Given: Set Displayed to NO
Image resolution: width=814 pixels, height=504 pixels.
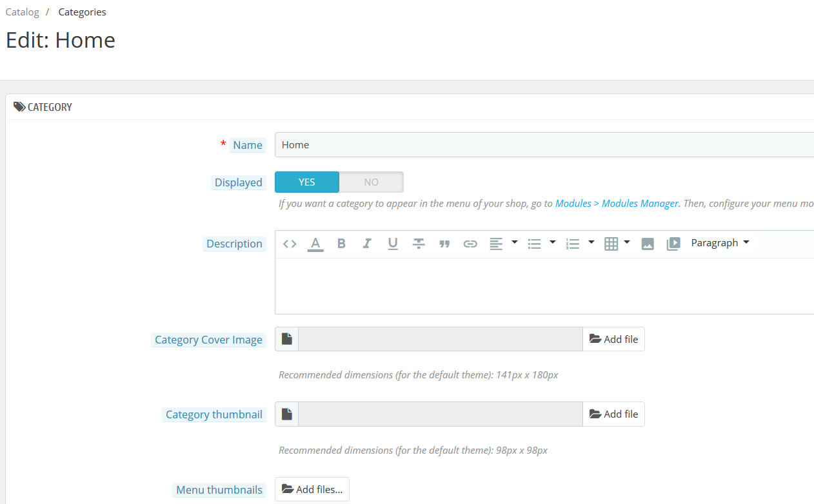Looking at the screenshot, I should 371,182.
